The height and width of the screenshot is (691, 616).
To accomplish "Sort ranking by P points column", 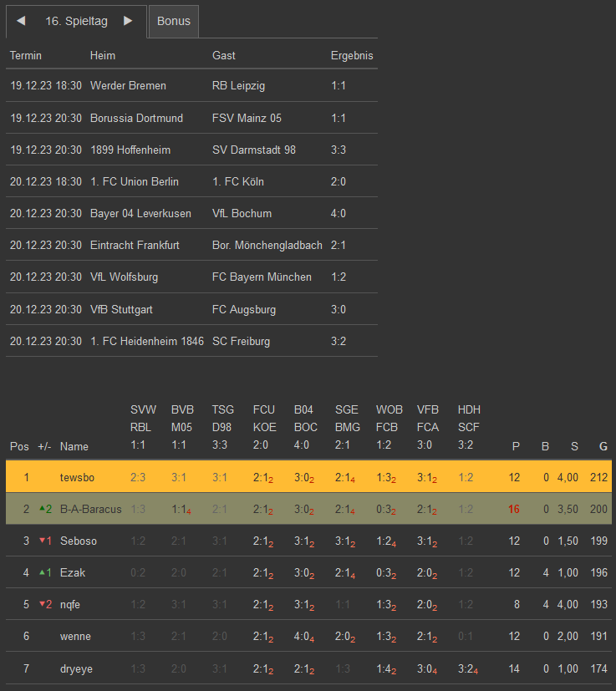I will (x=516, y=446).
